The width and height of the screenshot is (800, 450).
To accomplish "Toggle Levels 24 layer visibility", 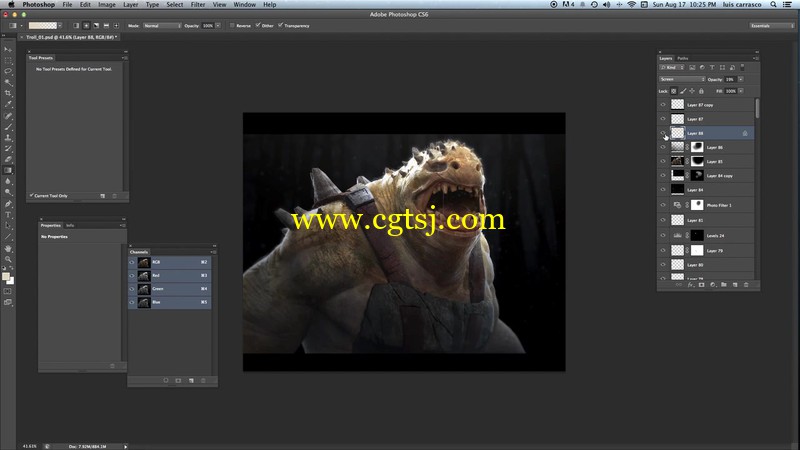I will tap(663, 236).
